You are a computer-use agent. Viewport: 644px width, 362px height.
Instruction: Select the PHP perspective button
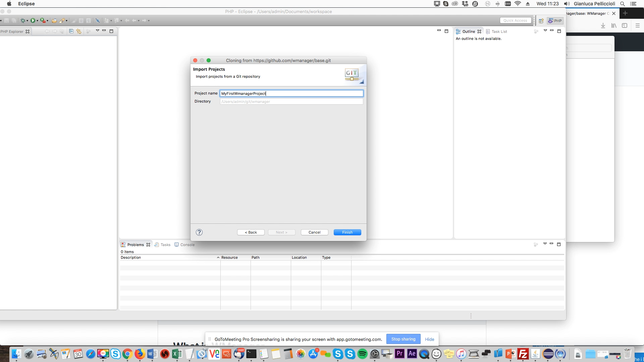(555, 21)
